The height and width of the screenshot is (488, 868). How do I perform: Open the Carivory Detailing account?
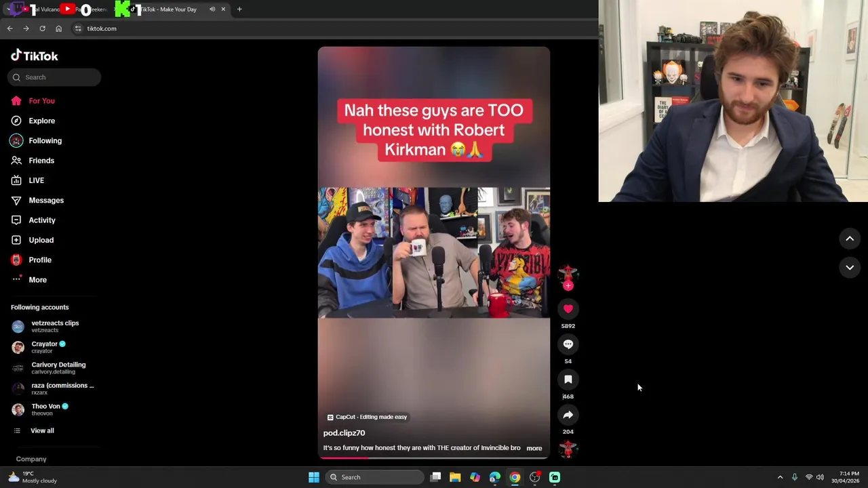(54, 368)
